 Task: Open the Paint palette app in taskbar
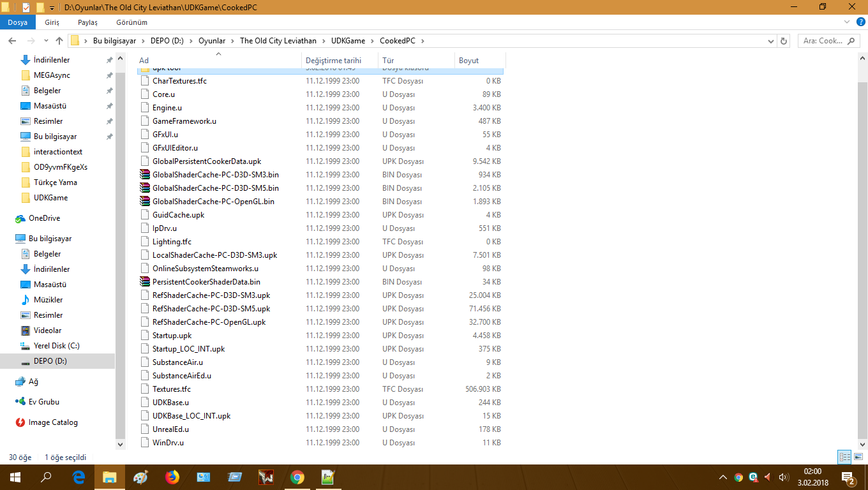click(141, 477)
